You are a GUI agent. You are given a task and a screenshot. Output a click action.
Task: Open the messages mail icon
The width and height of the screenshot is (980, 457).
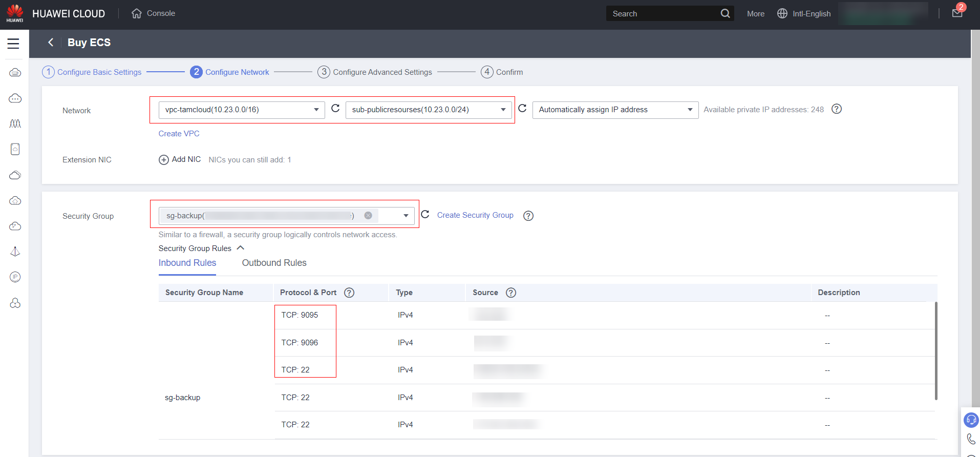pyautogui.click(x=957, y=13)
